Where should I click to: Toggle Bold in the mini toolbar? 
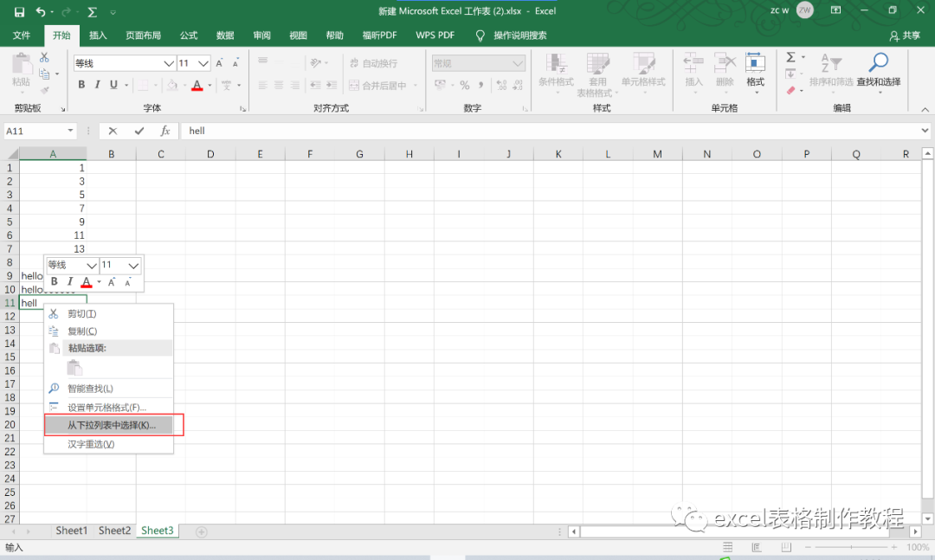point(55,281)
